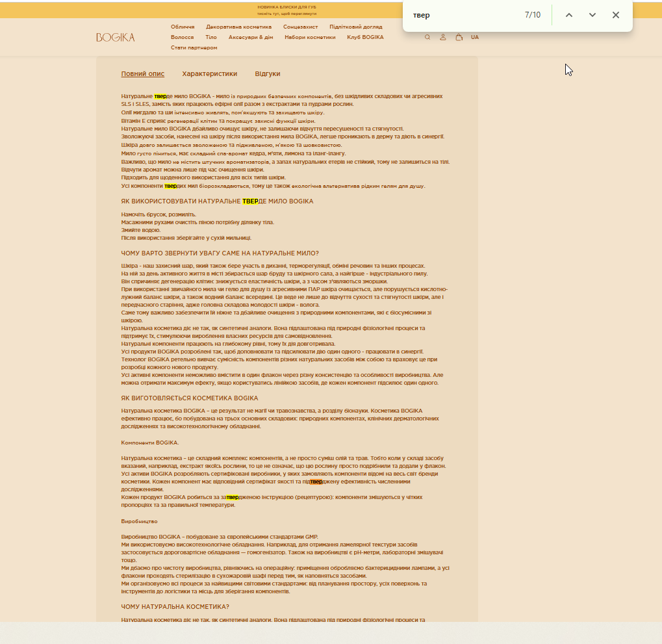Click orange highlighted match in підтверджену
Screen dimensions: 662x644
[316, 482]
